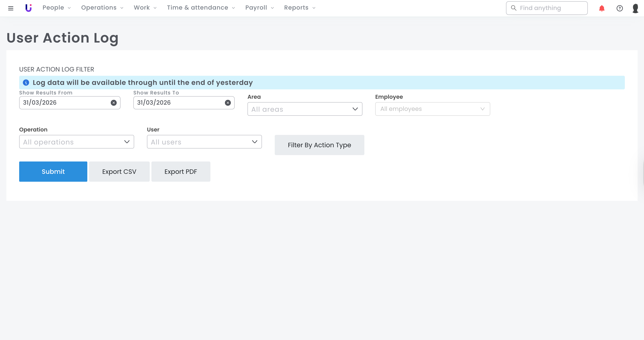Open notifications bell icon
Viewport: 644px width, 340px height.
601,8
